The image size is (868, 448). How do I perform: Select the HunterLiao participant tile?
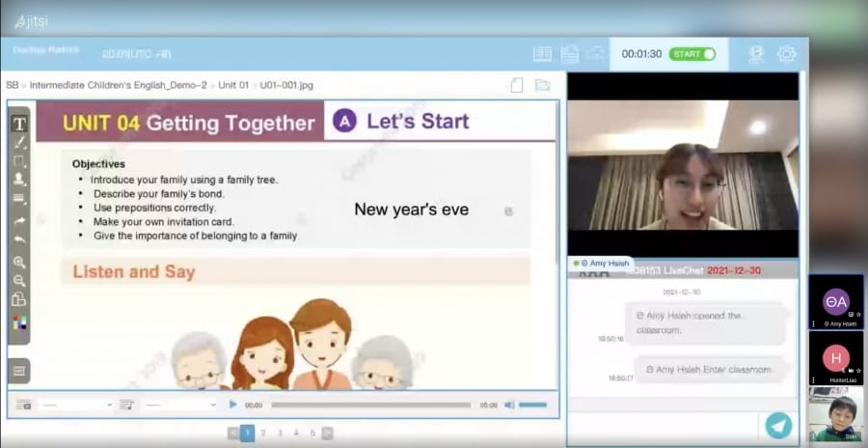(x=836, y=357)
